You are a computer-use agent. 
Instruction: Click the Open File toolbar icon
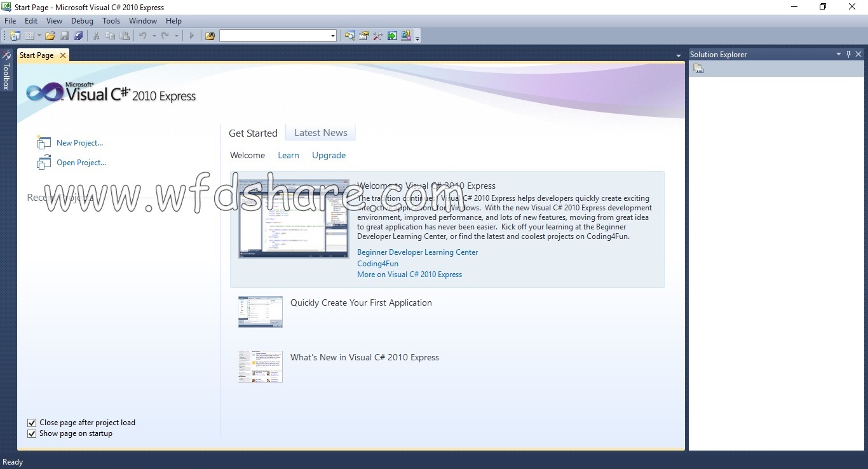pyautogui.click(x=50, y=36)
